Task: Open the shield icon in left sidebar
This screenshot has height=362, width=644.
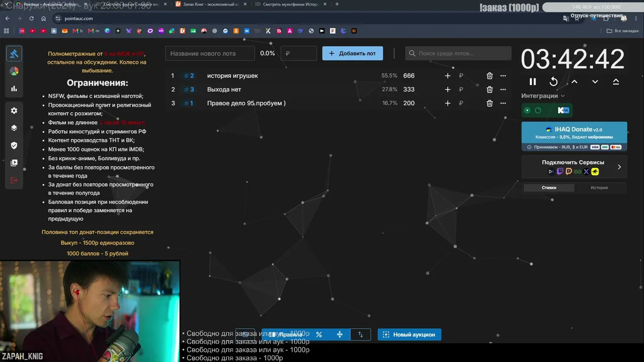Action: [14, 145]
